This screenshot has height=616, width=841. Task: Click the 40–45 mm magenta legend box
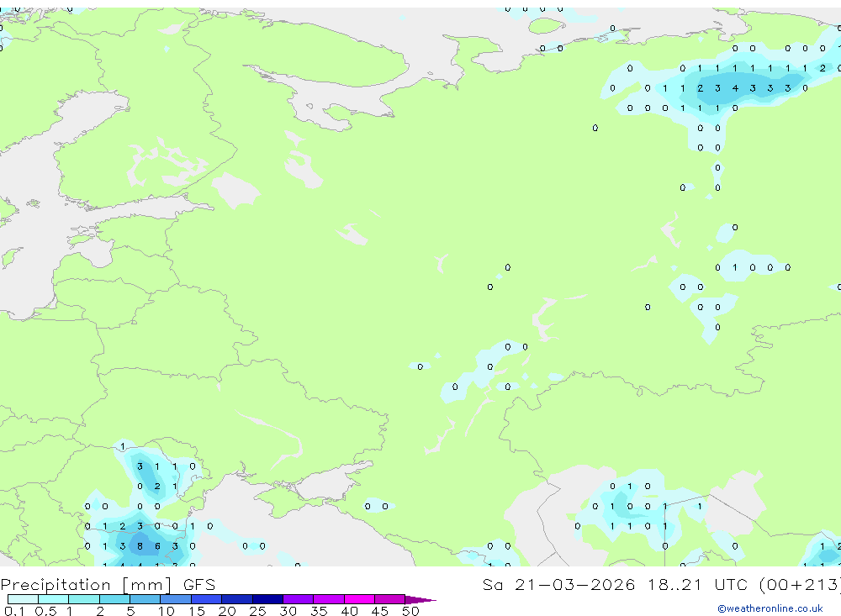[359, 599]
